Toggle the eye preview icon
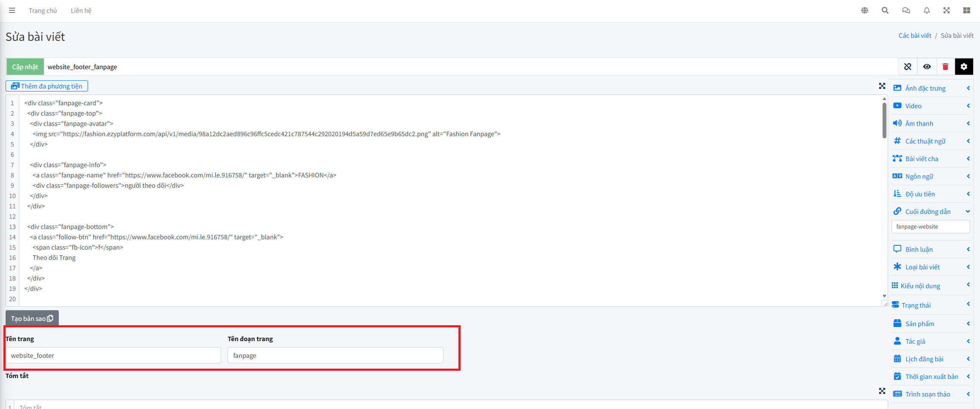 [927, 67]
